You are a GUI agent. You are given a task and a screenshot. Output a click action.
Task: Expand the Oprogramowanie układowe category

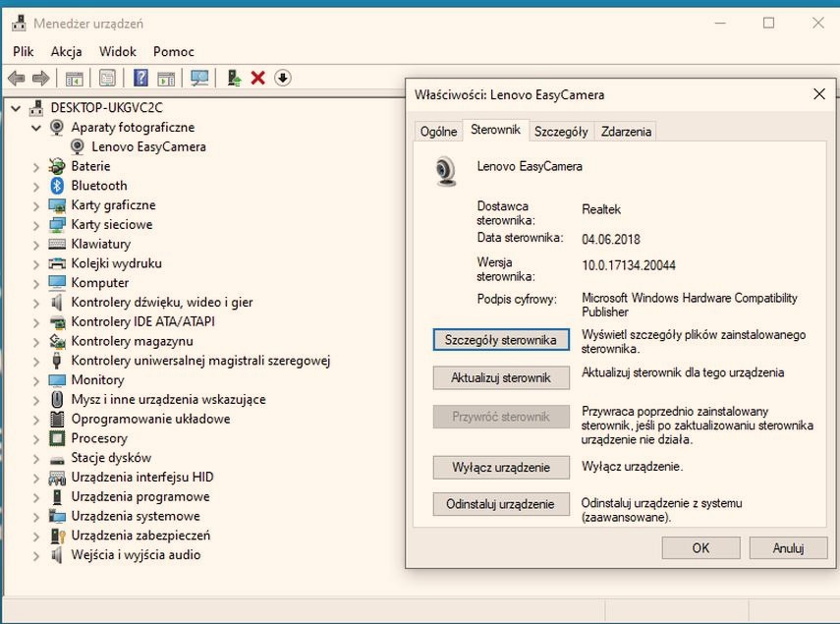36,420
